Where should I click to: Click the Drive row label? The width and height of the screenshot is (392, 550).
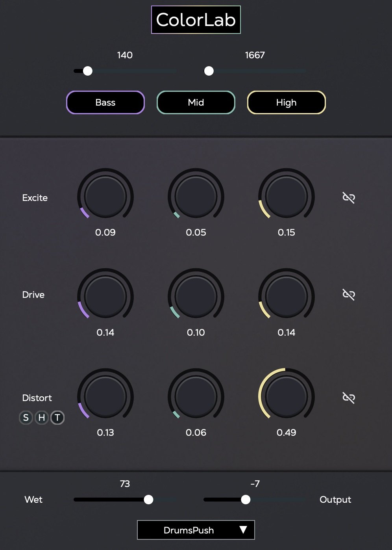pos(33,295)
